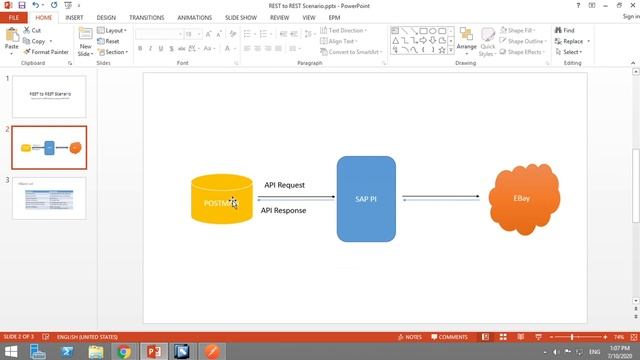Toggle Bold formatting
Screen dimensions: 640x360
[140, 49]
